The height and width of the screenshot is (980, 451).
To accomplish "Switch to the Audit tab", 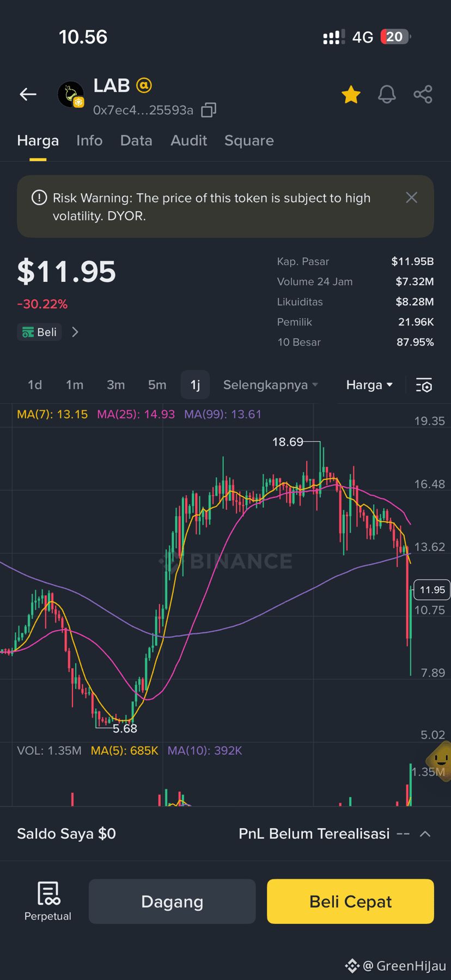I will pos(188,140).
